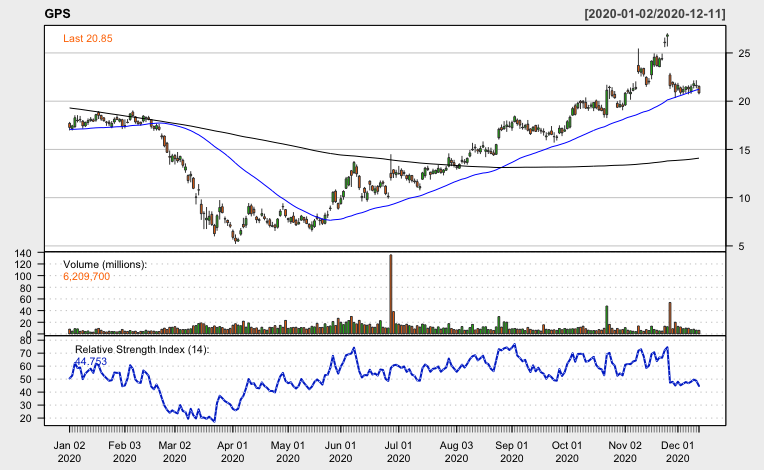Click the price axis label 5
764x470 pixels.
(741, 246)
